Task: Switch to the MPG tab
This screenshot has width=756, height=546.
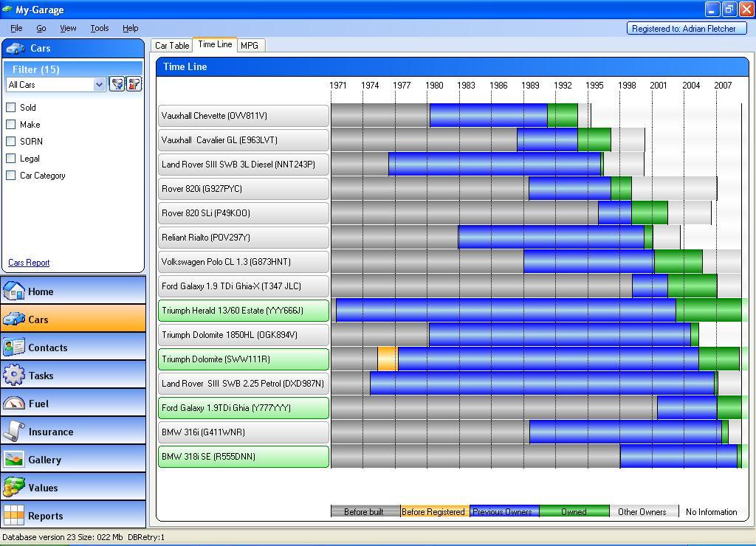Action: point(250,46)
